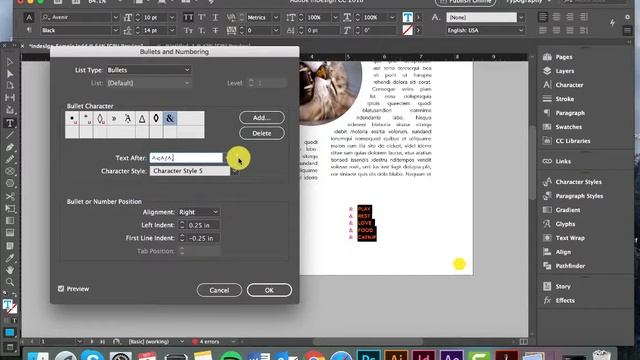640x360 pixels.
Task: Select the Hand tool
Action: 10,270
